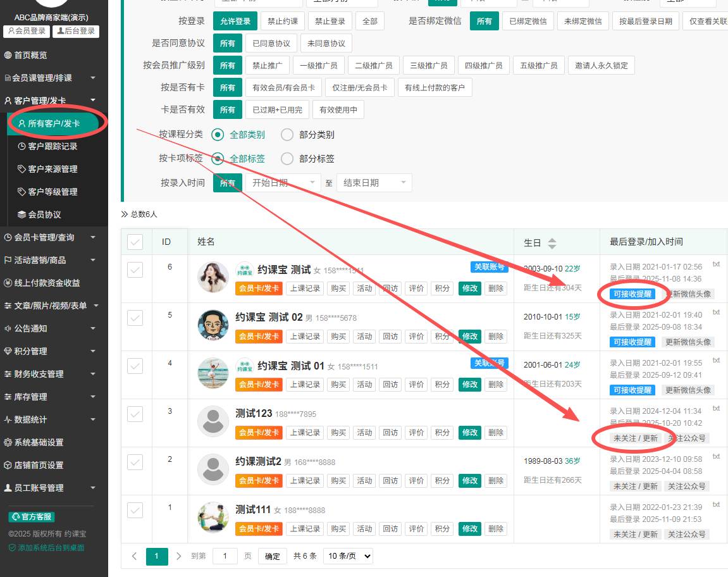Open 客户跟踪记录 submenu item
Viewport: 728px width, 577px height.
coord(52,146)
